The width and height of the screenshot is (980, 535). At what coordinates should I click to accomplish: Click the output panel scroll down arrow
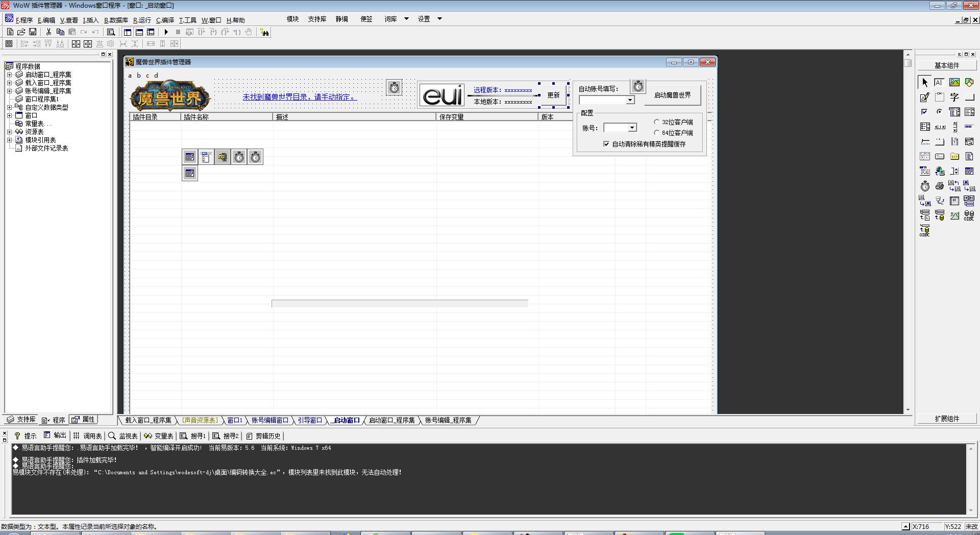point(970,510)
